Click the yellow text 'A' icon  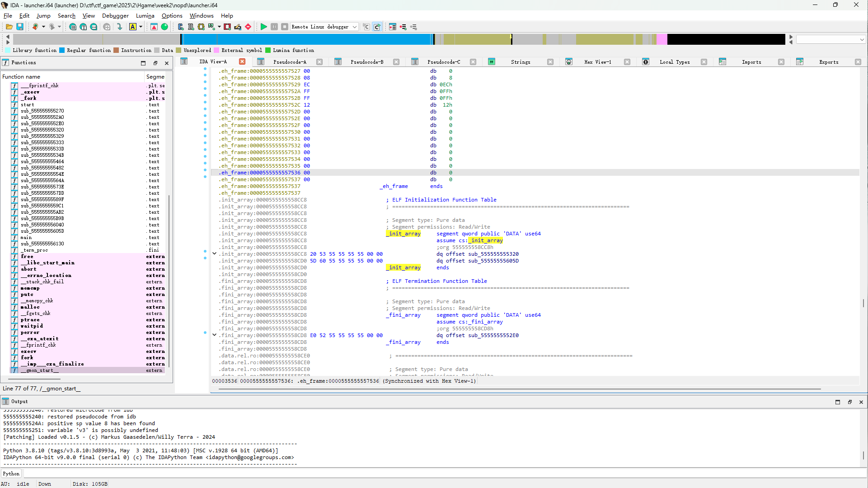(x=133, y=27)
